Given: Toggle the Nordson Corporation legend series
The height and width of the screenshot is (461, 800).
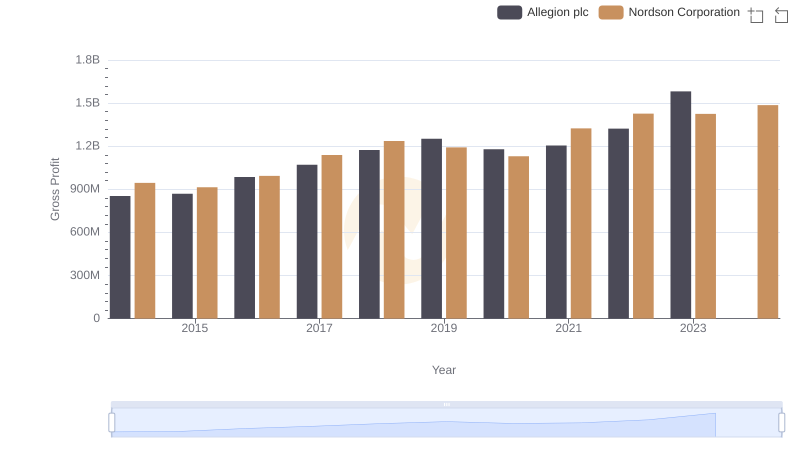Looking at the screenshot, I should tap(669, 12).
